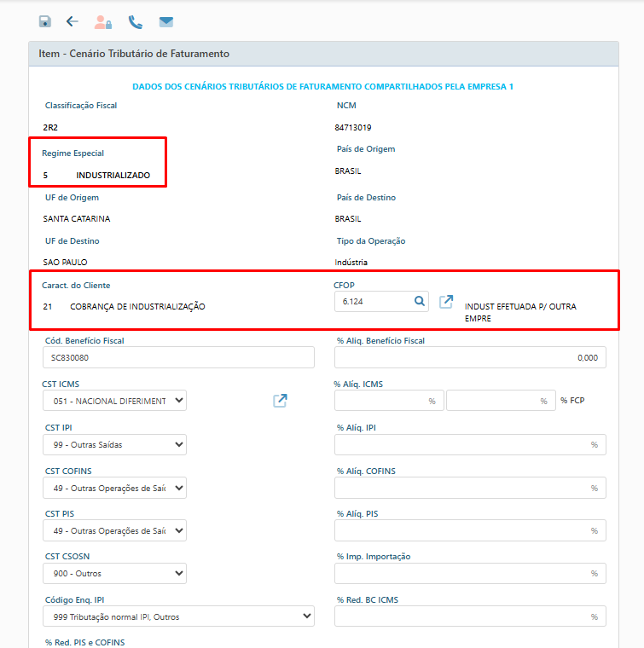Select the % Alíq. IPI field
The image size is (644, 648).
point(470,444)
